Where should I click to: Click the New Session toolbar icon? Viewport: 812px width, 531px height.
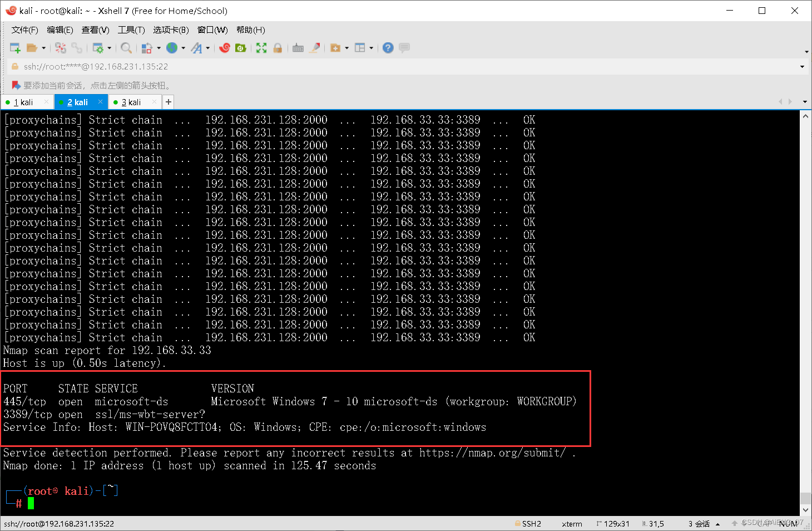[x=15, y=48]
